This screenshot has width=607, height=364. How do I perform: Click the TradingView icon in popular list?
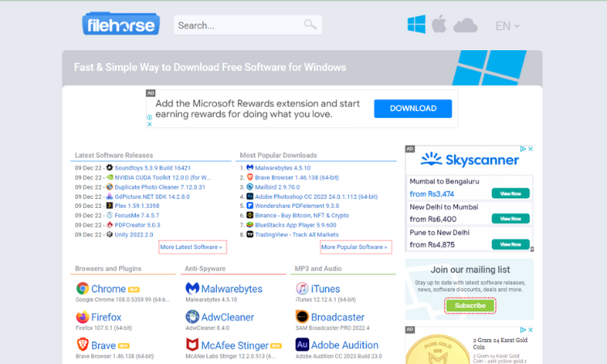(250, 235)
